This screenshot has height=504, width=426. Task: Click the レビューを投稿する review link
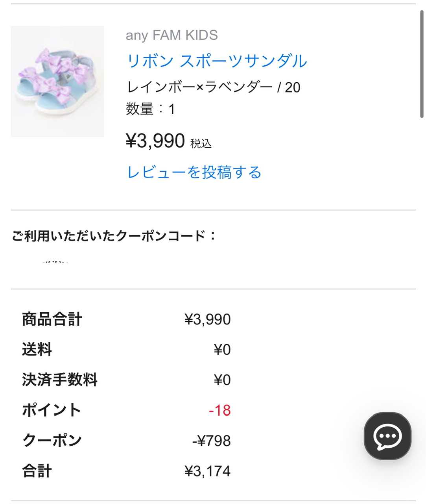(x=194, y=172)
